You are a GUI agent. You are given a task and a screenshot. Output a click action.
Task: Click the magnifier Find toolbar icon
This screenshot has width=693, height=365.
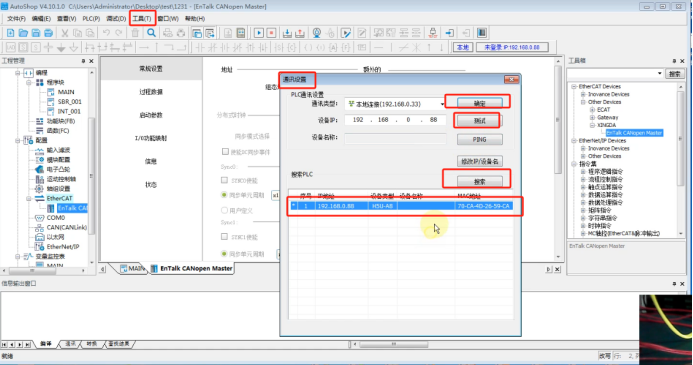151,33
